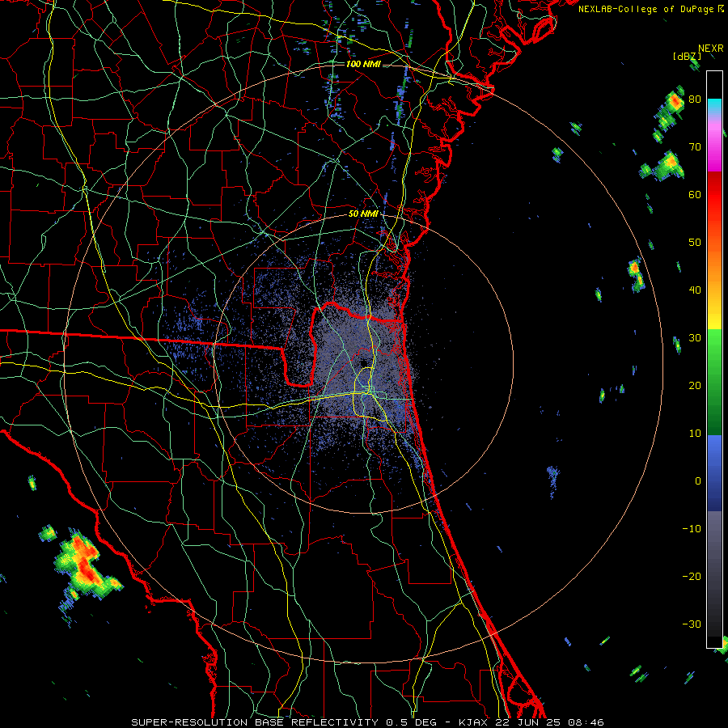Click the 50 value on the dBZ scale
728x728 pixels.
(695, 243)
